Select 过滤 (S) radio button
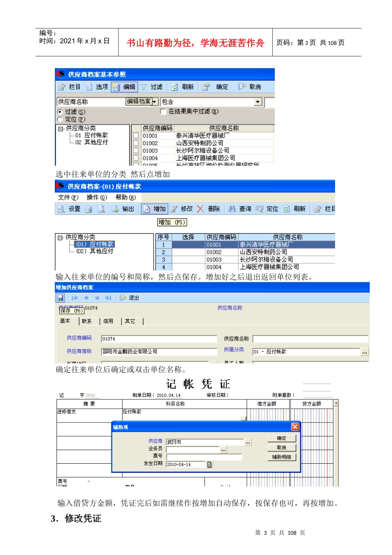Screen dimensions: 392x555 (x=60, y=112)
